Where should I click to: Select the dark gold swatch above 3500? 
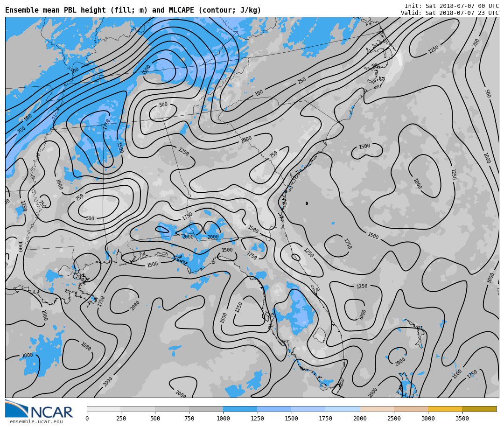(479, 409)
